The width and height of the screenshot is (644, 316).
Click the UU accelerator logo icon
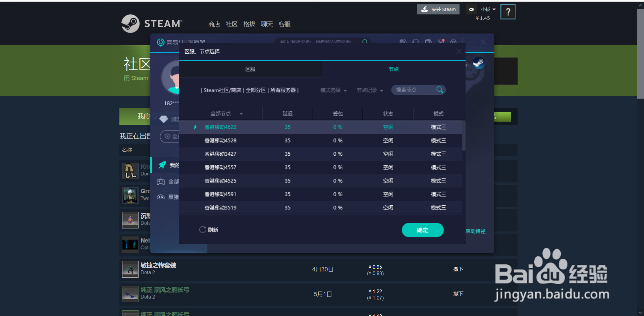click(x=161, y=42)
